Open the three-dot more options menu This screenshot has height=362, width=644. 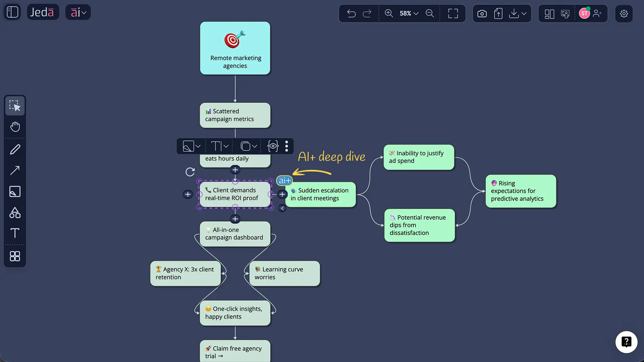point(286,146)
